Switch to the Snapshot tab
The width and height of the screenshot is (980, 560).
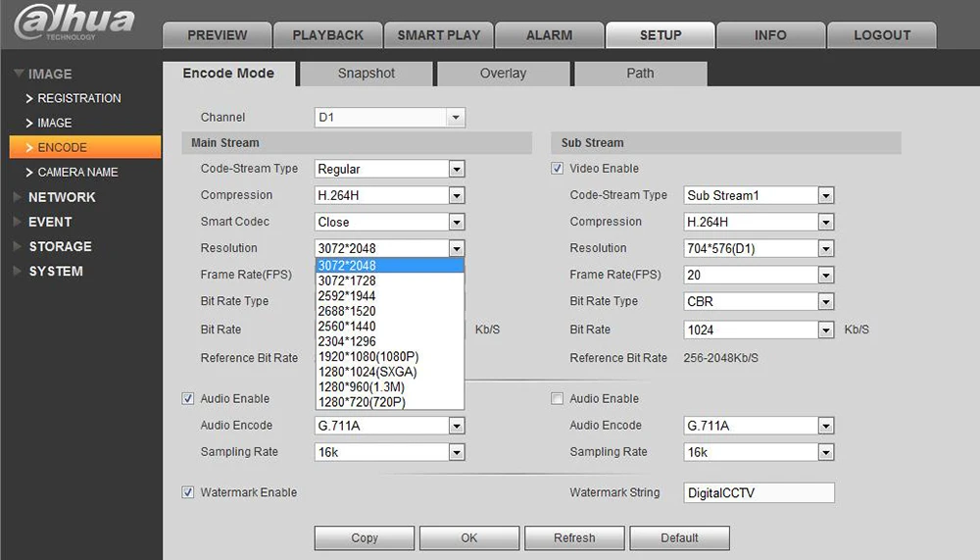pyautogui.click(x=367, y=74)
